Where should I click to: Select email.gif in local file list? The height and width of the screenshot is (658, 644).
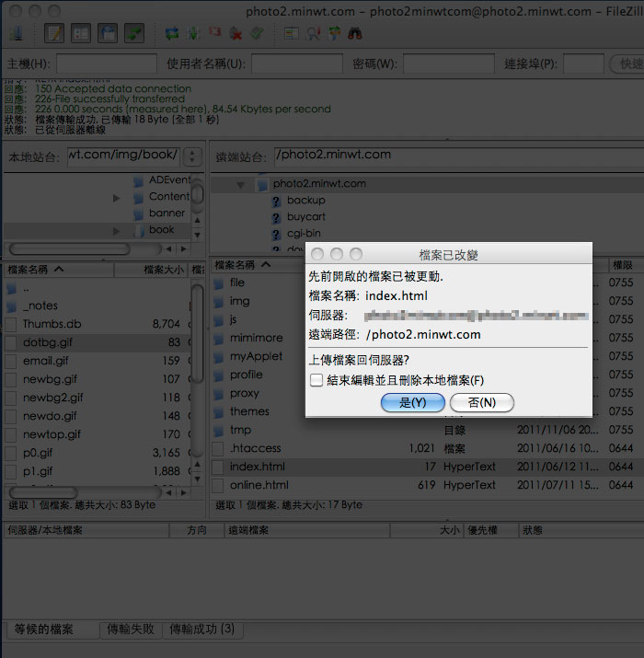click(97, 361)
